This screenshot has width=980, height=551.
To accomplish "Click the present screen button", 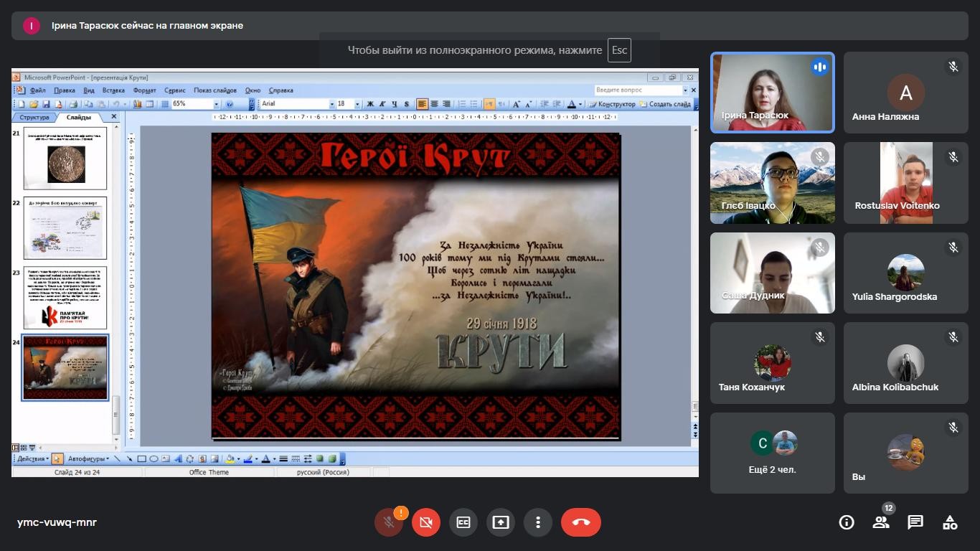I will click(x=501, y=522).
